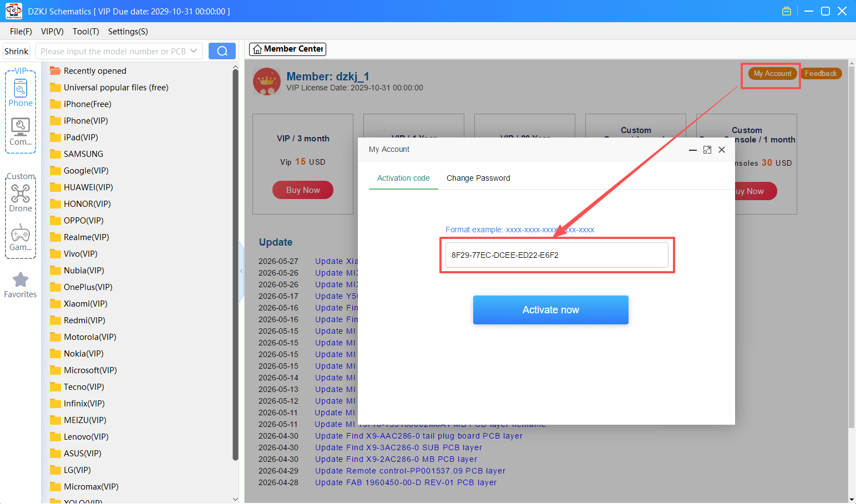
Task: Open the Motorola(VIP) folder
Action: coord(83,337)
